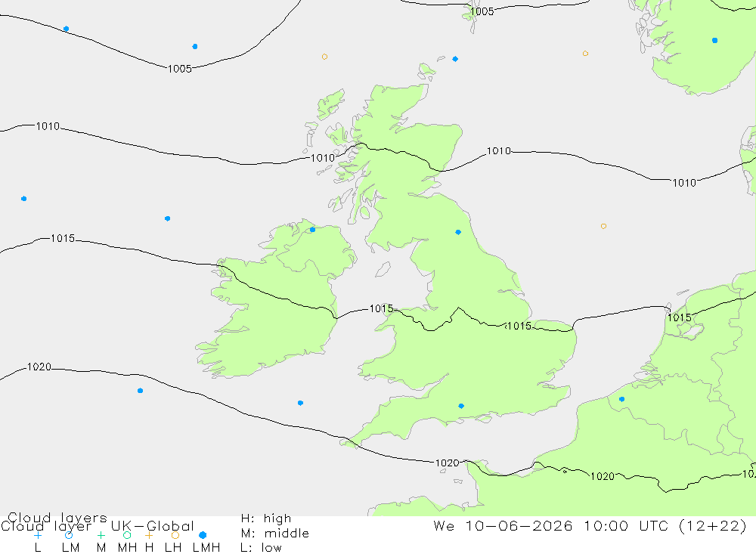Select the blue dot southwest of Ireland
This screenshot has width=756, height=554.
[140, 391]
